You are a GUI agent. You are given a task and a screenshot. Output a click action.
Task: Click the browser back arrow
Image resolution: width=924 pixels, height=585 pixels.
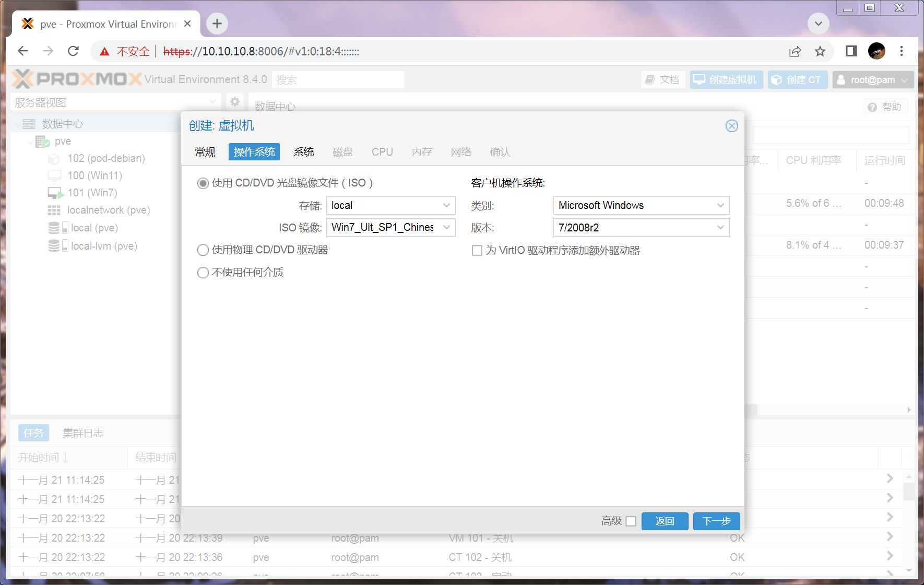point(23,51)
